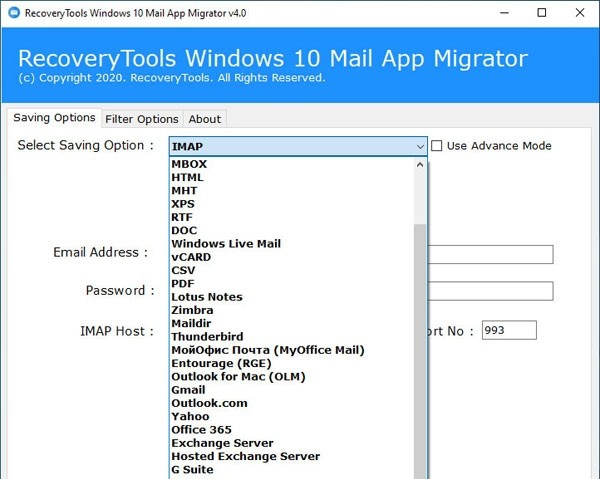Select Gmail as saving option
This screenshot has height=479, width=600.
[188, 390]
